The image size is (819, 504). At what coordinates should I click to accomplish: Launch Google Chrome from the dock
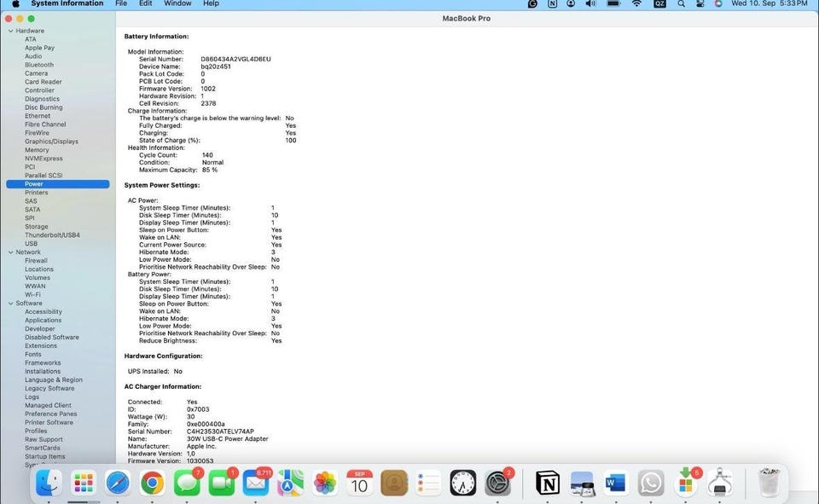coord(153,484)
